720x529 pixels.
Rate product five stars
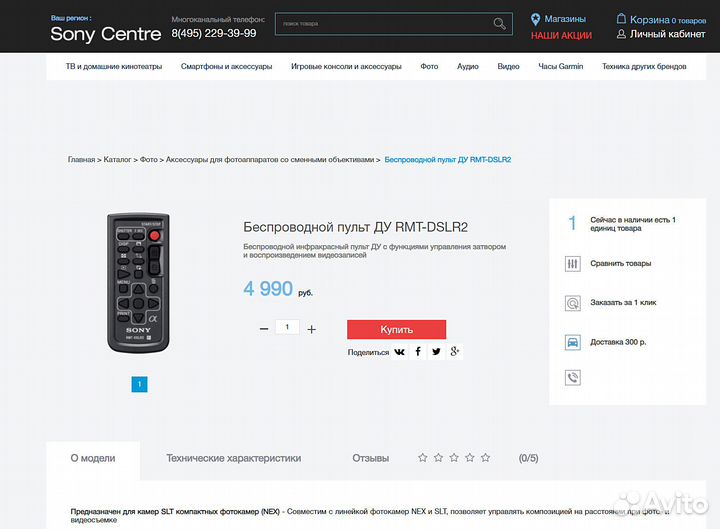tap(485, 458)
